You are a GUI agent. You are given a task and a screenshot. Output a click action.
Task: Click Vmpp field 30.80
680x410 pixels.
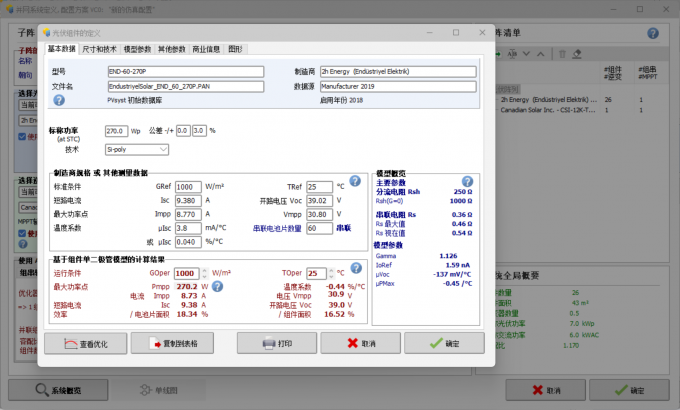(319, 214)
